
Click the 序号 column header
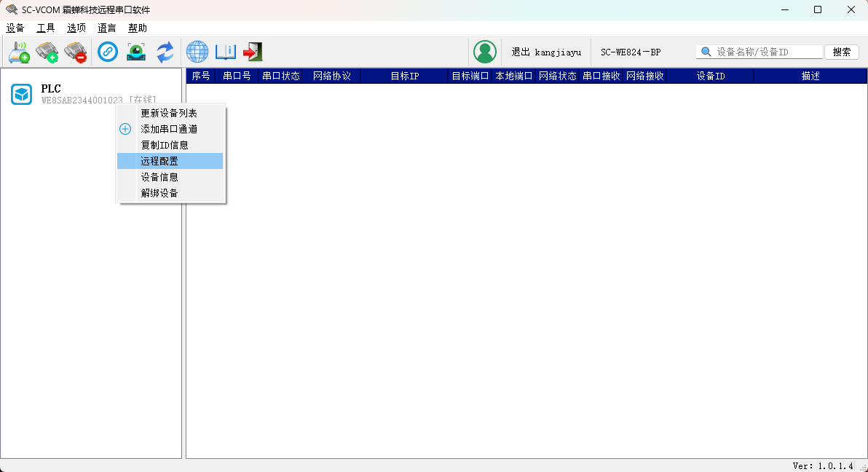(200, 76)
